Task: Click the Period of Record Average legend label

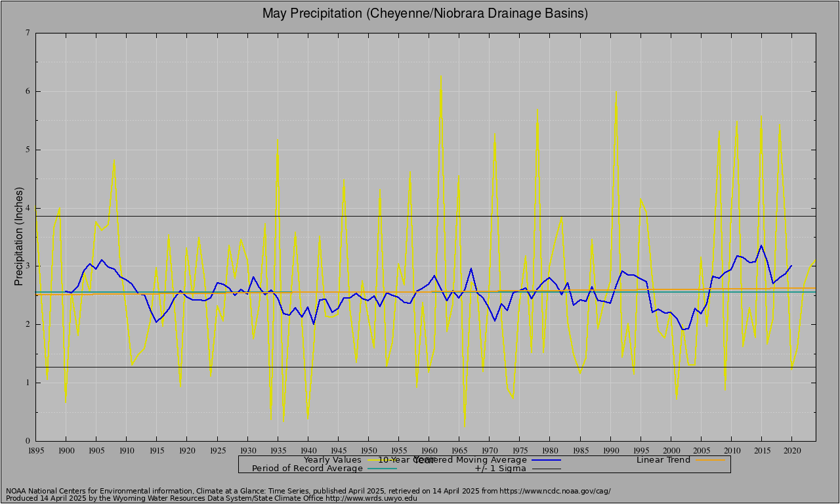Action: click(307, 469)
